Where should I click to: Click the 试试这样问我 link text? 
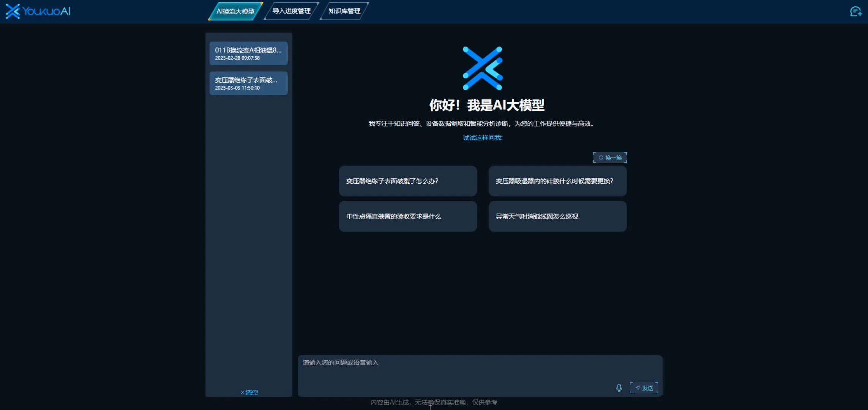(x=482, y=138)
